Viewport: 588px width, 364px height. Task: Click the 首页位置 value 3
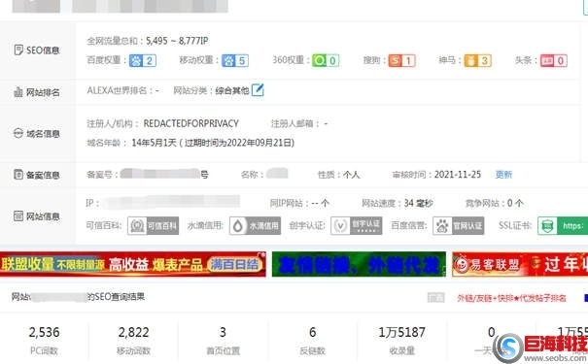tap(223, 332)
